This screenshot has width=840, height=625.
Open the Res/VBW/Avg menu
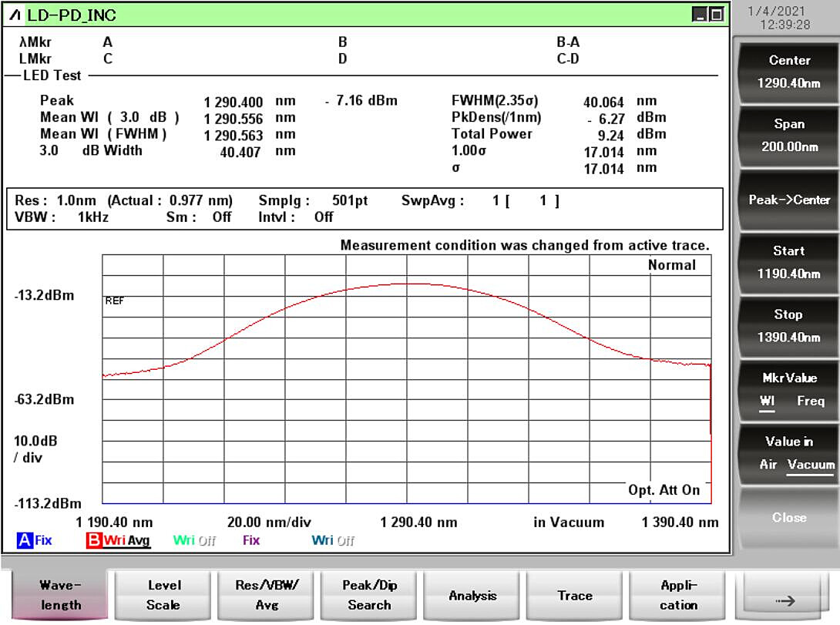click(x=267, y=596)
